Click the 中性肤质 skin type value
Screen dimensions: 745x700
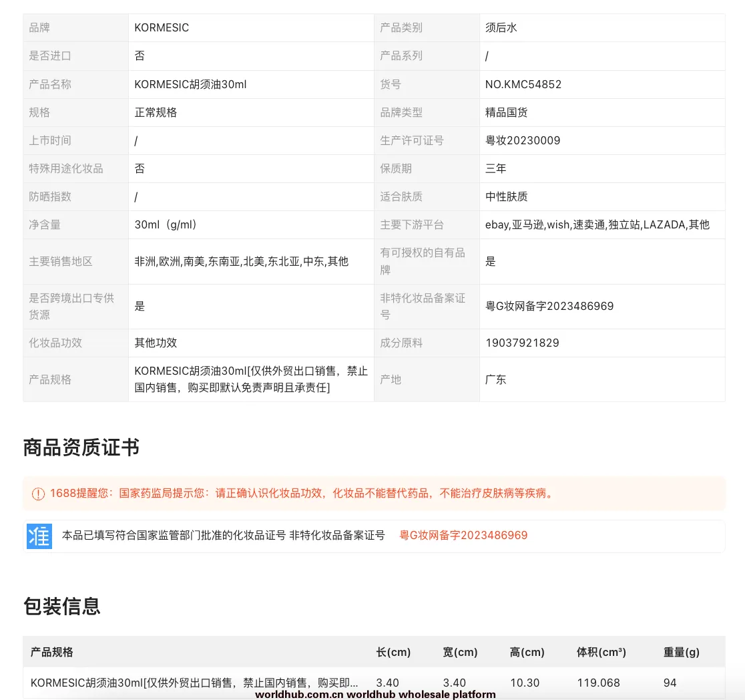[x=506, y=196]
